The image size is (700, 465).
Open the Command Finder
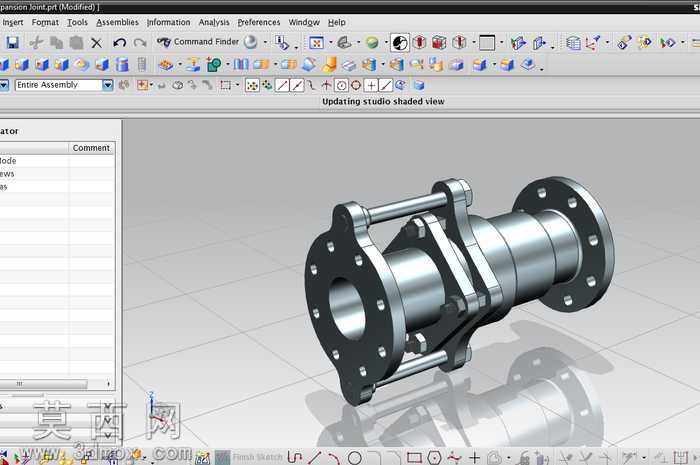[198, 42]
